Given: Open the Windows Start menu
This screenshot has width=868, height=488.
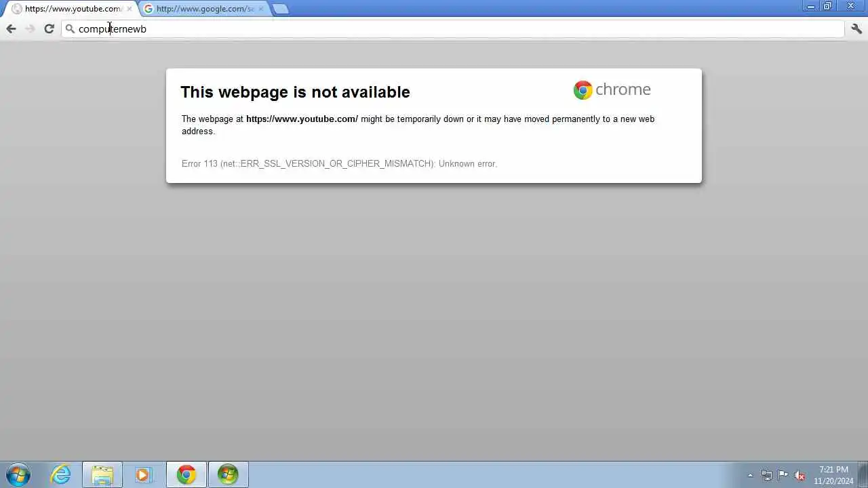Looking at the screenshot, I should tap(18, 474).
